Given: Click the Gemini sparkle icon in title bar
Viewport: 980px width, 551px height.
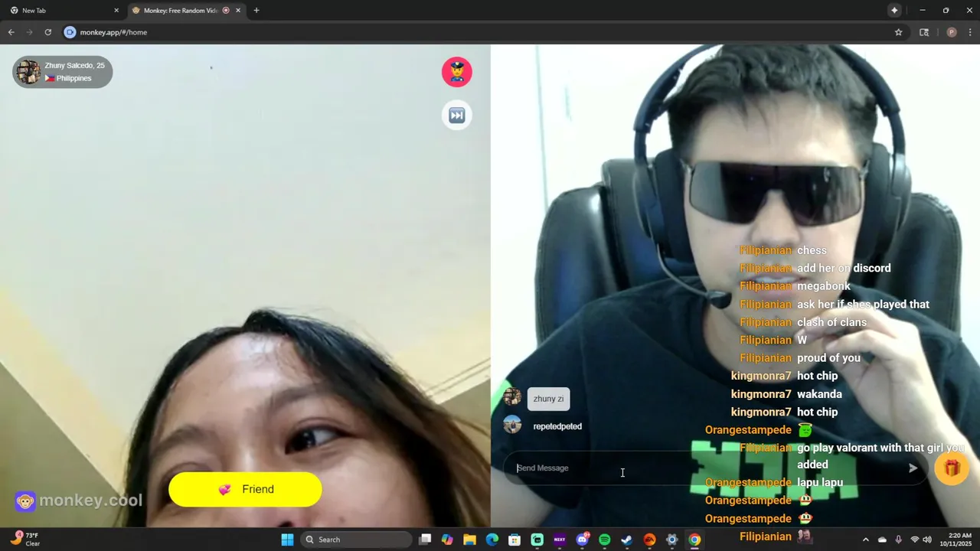Looking at the screenshot, I should [x=894, y=11].
